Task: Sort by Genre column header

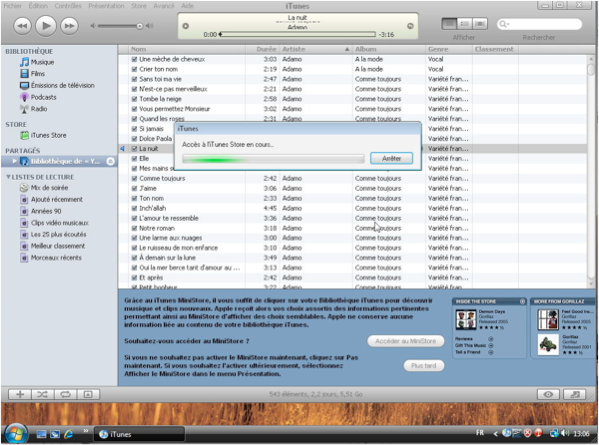Action: point(448,49)
